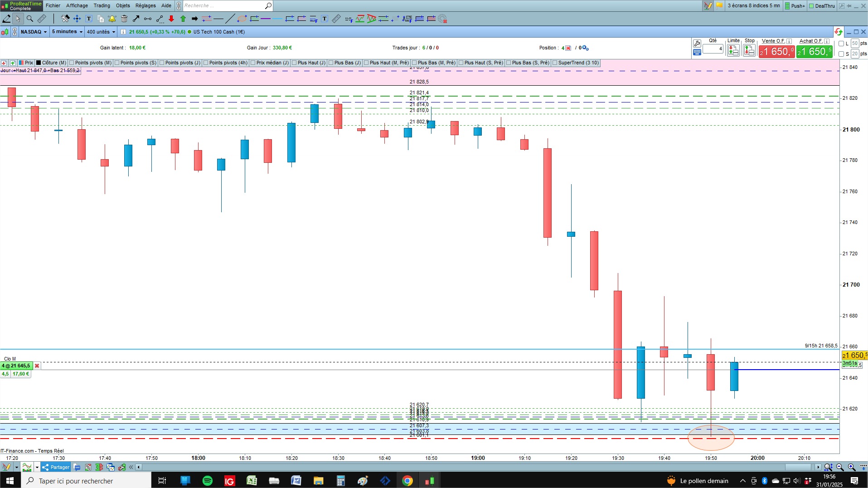Expand the 400 unités dropdown
This screenshot has height=488, width=868.
tap(101, 32)
